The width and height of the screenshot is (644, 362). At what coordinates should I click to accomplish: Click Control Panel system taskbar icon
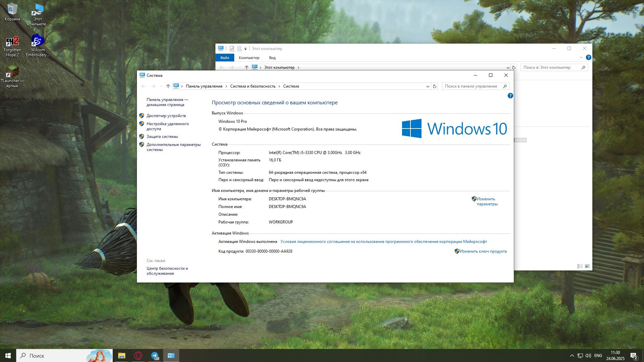[171, 356]
